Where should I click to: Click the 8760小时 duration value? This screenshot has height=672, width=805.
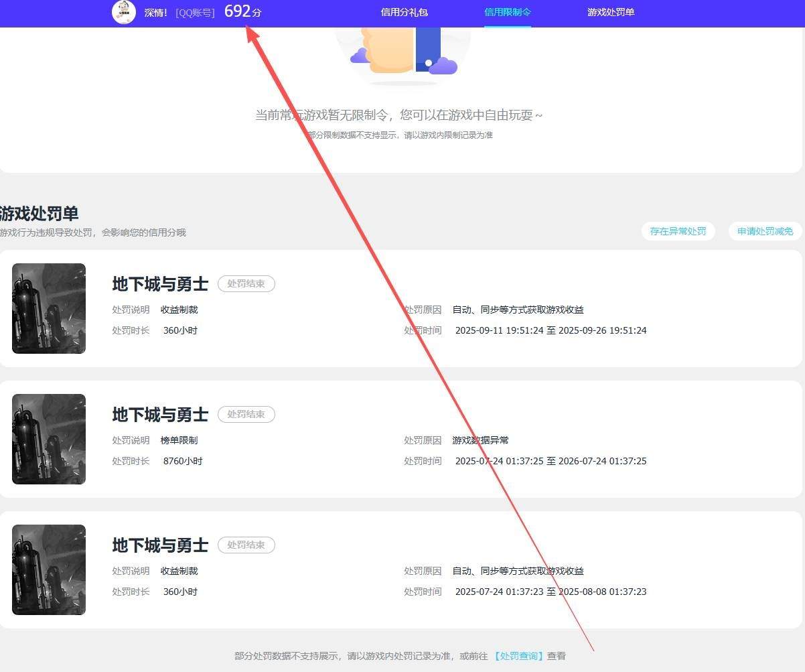pos(183,461)
